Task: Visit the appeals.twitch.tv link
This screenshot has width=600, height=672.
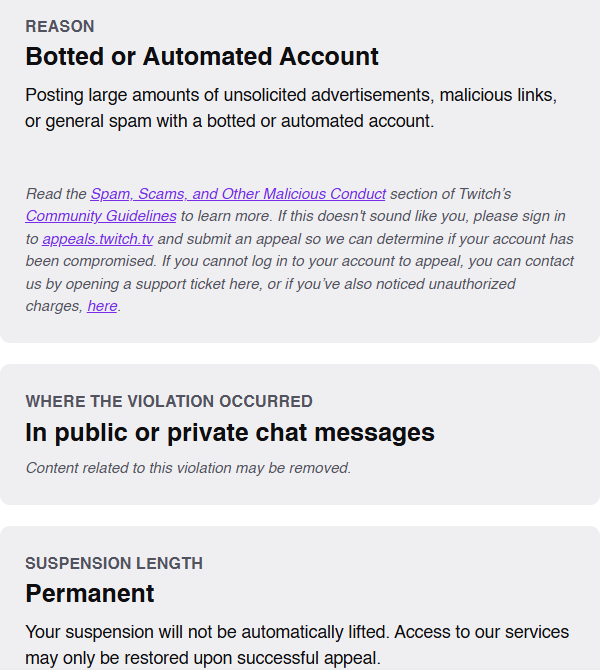Action: [x=98, y=239]
